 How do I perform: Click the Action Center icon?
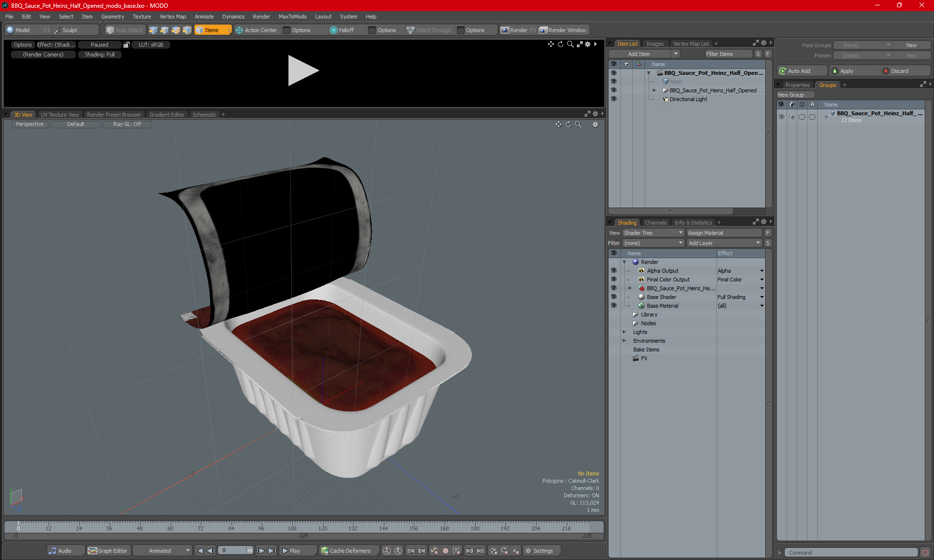coord(239,30)
